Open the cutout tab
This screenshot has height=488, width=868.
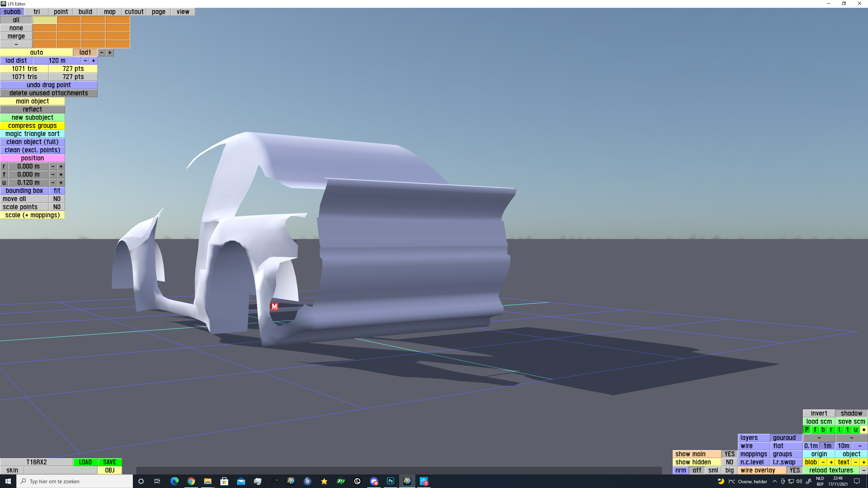click(x=134, y=12)
